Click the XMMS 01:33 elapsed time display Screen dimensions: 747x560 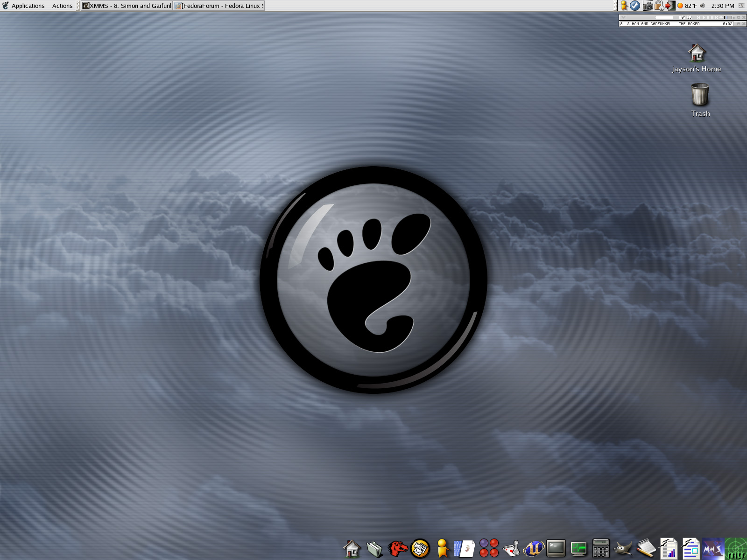(x=685, y=17)
